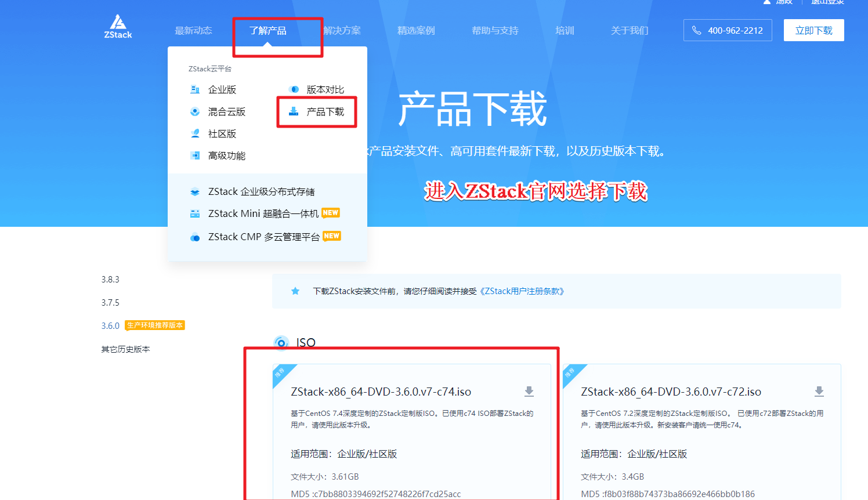Switch to the 精选案例 section
This screenshot has width=868, height=500.
click(415, 30)
